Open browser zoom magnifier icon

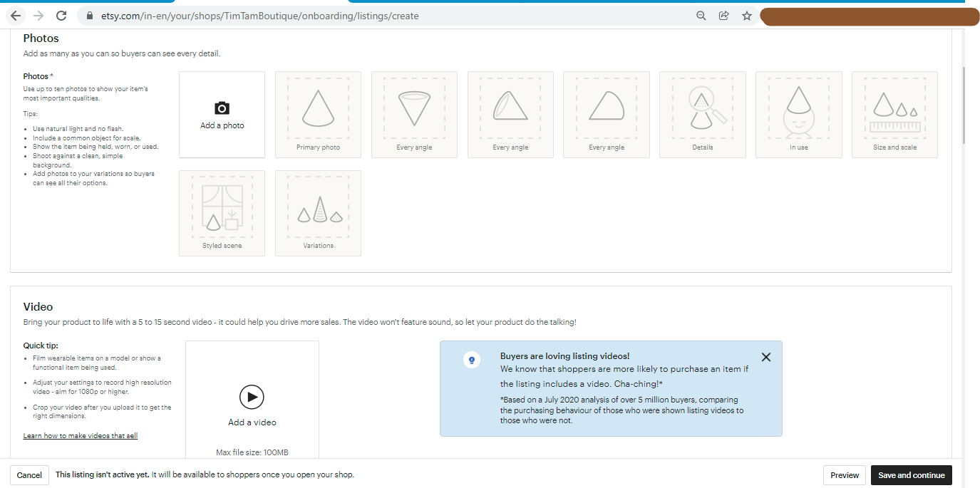[x=701, y=16]
